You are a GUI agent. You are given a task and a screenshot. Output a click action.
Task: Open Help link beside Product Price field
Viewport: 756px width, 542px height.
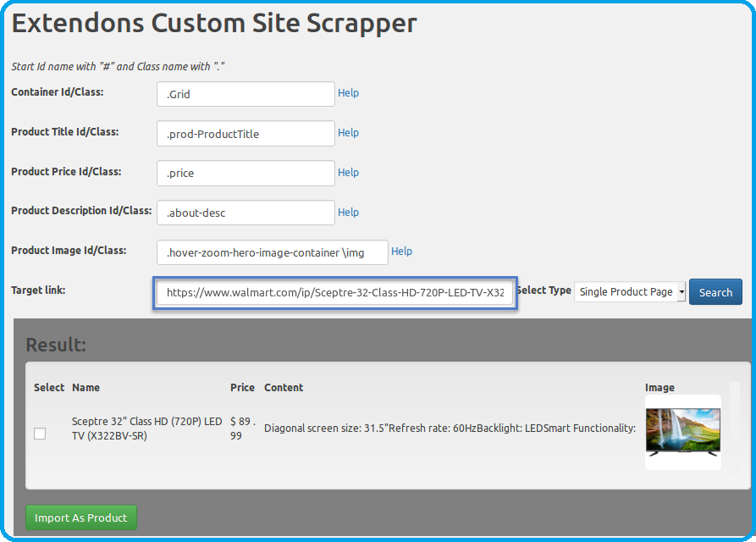pos(348,173)
